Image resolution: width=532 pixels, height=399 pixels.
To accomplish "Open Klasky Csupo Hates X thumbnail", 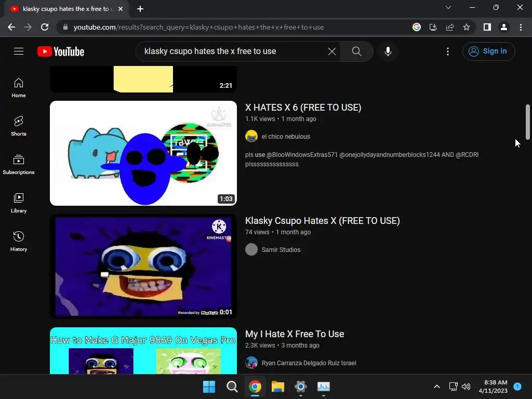I will 143,267.
